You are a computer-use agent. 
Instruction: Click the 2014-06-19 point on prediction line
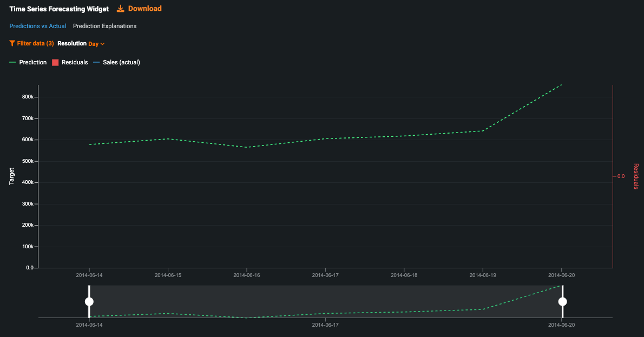coord(483,130)
